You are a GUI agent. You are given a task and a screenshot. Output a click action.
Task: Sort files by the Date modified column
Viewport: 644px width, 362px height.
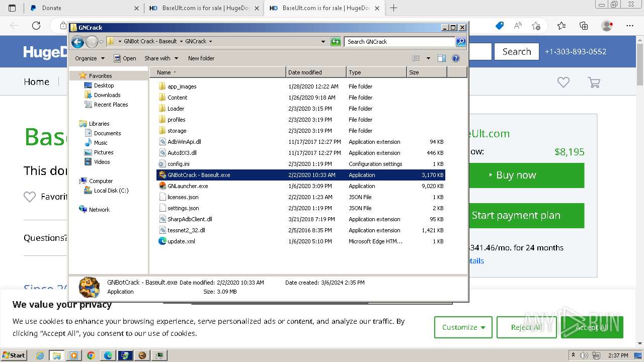316,72
